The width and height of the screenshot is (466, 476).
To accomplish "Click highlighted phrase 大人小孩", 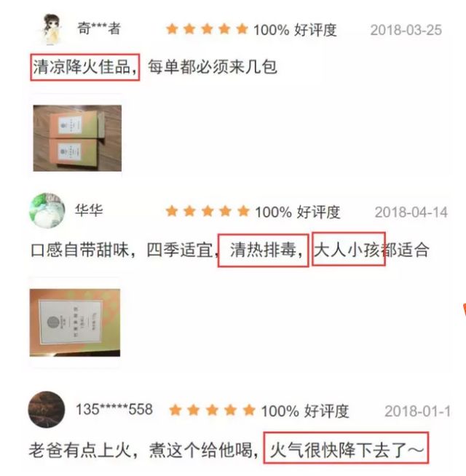I will tap(347, 250).
